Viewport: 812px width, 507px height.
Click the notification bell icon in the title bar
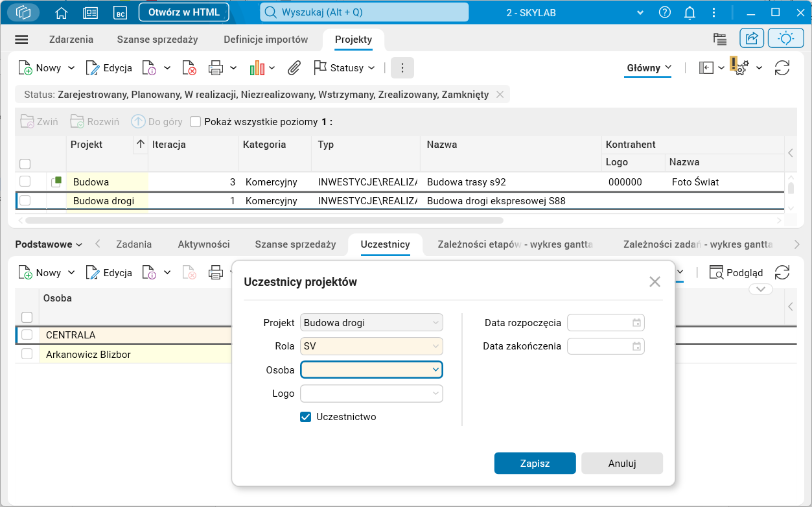pos(689,12)
